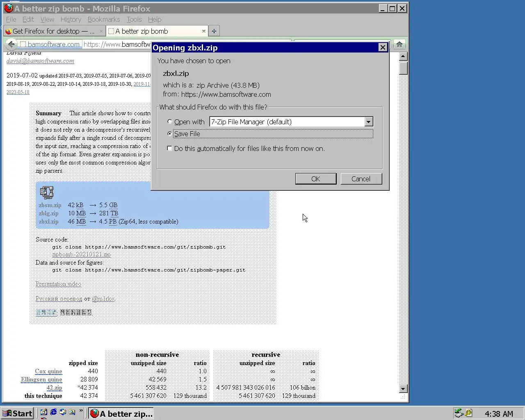
Task: Click the Outlook Express quick launch icon
Action: click(x=63, y=412)
